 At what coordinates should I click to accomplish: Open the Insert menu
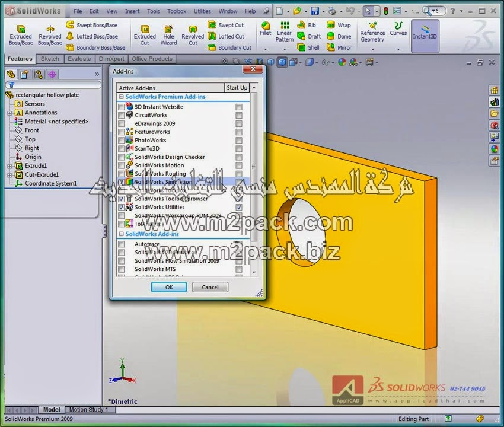pyautogui.click(x=132, y=11)
